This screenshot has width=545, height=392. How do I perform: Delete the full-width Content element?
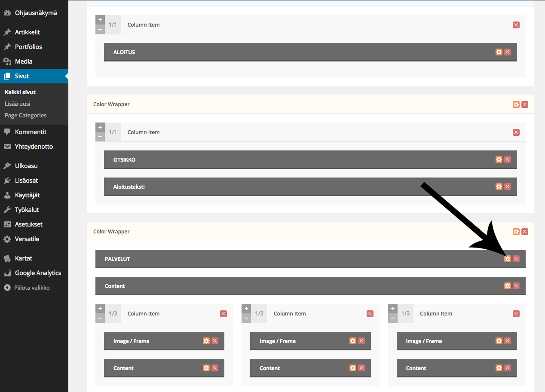(516, 286)
